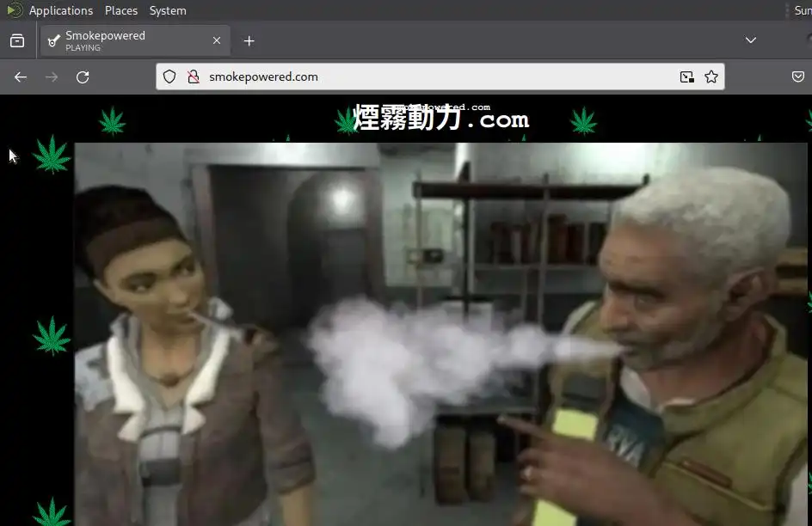Open Firefox View recent browsing icon
Viewport: 812px width, 526px height.
pos(17,40)
